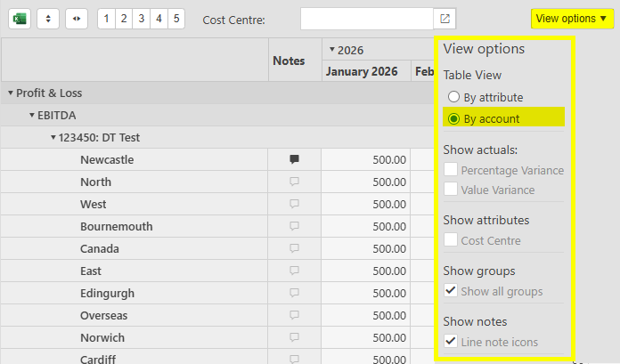Enable the Cost Centre attribute checkbox
This screenshot has height=364, width=620.
pyautogui.click(x=452, y=240)
